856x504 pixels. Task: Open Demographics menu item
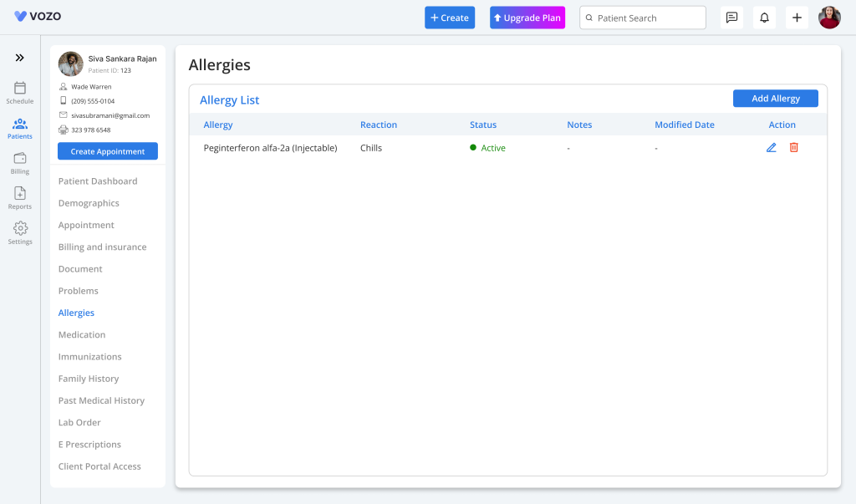click(89, 203)
